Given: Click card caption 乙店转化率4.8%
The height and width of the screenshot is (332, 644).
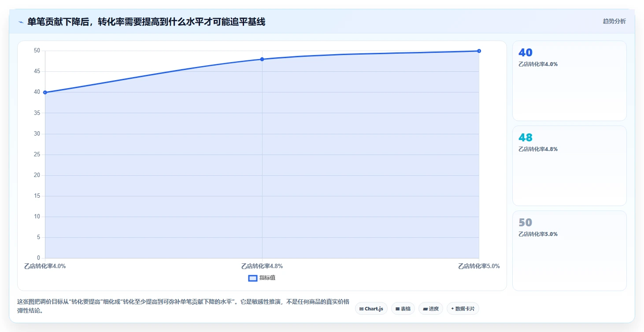Looking at the screenshot, I should (x=538, y=149).
